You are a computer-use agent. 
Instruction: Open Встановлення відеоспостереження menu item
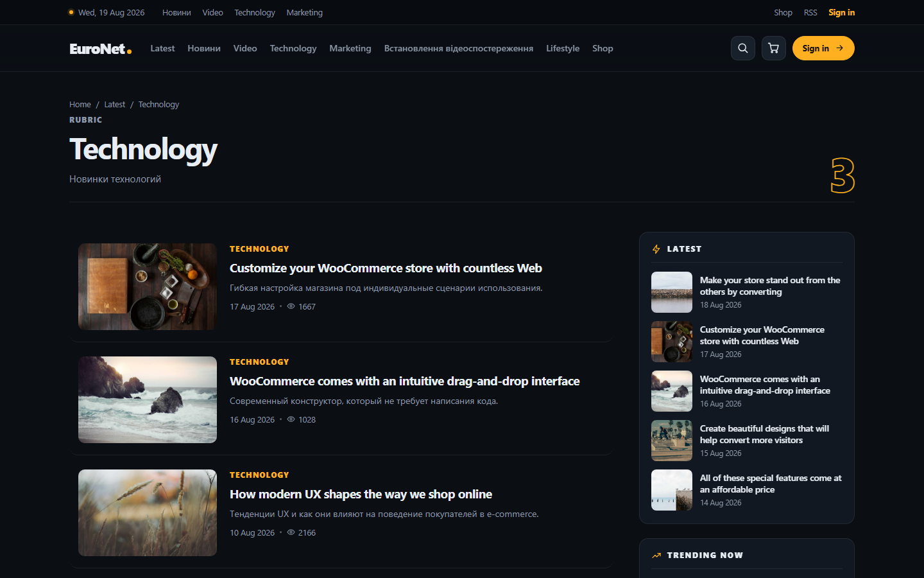pos(459,48)
